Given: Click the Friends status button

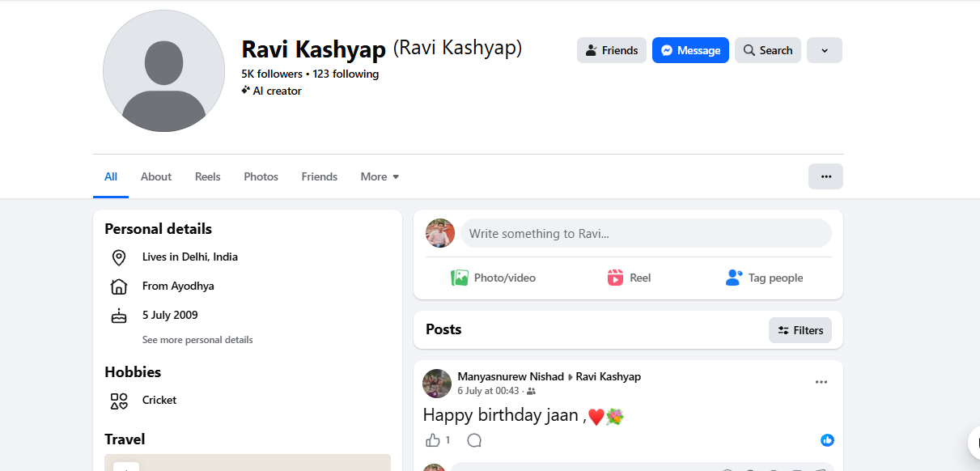Looking at the screenshot, I should click(x=612, y=50).
